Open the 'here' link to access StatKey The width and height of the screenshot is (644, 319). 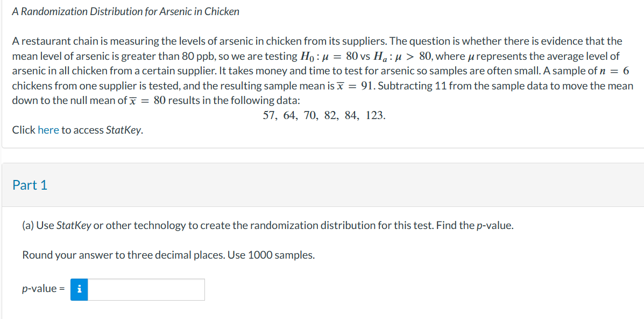click(x=48, y=130)
